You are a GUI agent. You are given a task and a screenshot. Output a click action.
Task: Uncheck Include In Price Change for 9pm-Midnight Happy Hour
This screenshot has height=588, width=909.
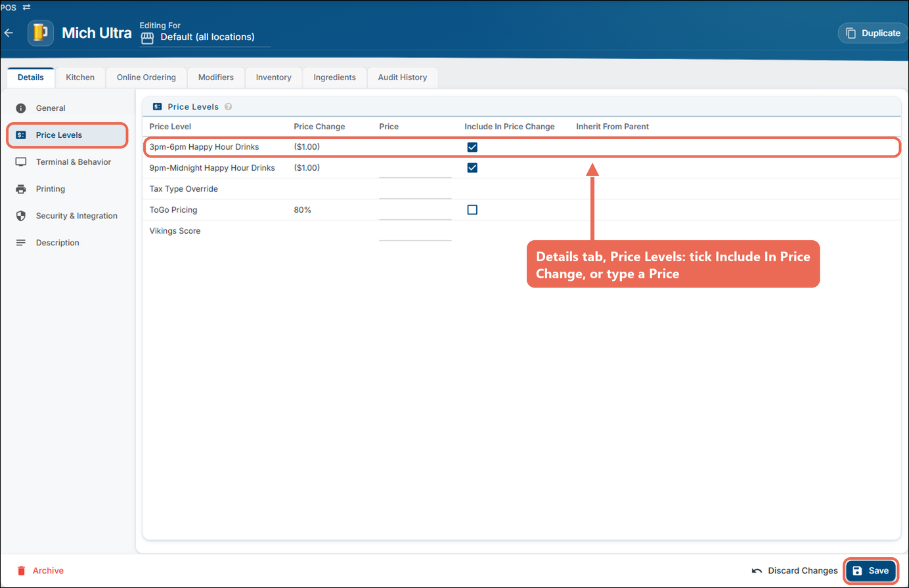coord(472,168)
